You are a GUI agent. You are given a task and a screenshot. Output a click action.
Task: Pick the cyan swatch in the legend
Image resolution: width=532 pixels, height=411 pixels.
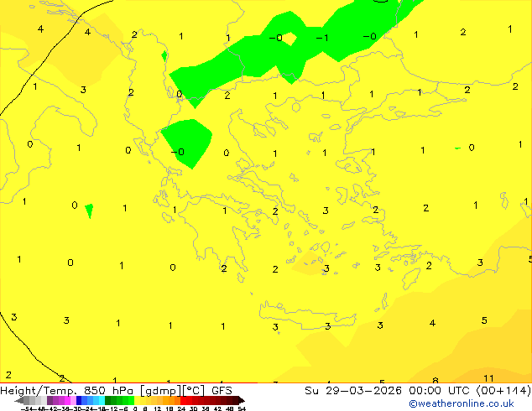point(102,401)
